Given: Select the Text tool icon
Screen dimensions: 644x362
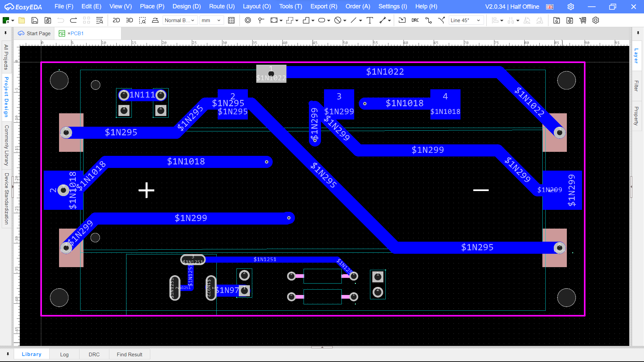Looking at the screenshot, I should (370, 20).
